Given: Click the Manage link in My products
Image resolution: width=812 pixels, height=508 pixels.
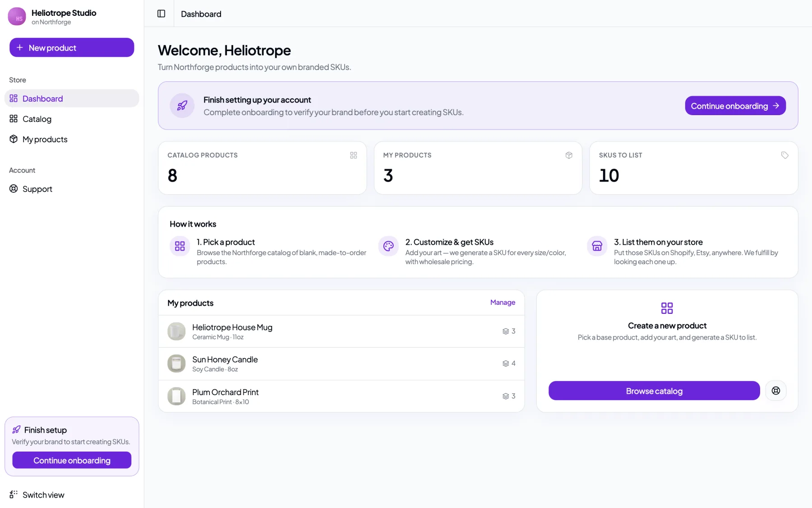Looking at the screenshot, I should tap(503, 303).
